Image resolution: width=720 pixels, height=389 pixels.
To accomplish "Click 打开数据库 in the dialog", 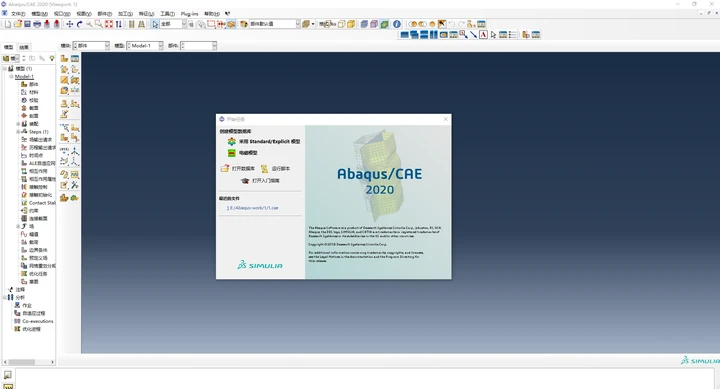I will 243,169.
